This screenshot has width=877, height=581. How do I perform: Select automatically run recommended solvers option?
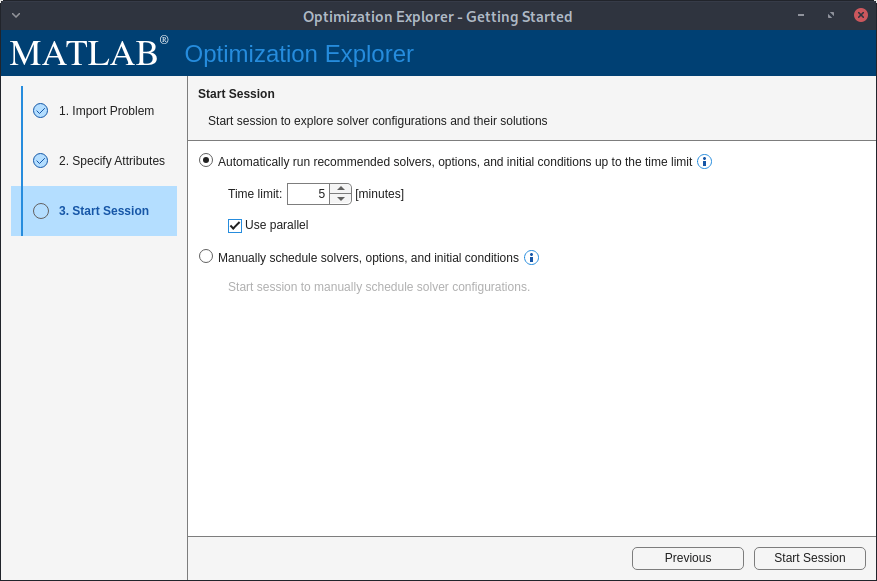(205, 160)
